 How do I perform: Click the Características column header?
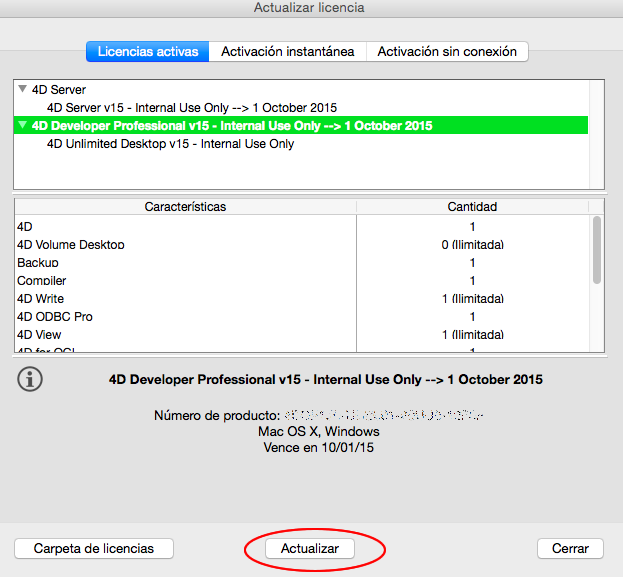click(185, 207)
